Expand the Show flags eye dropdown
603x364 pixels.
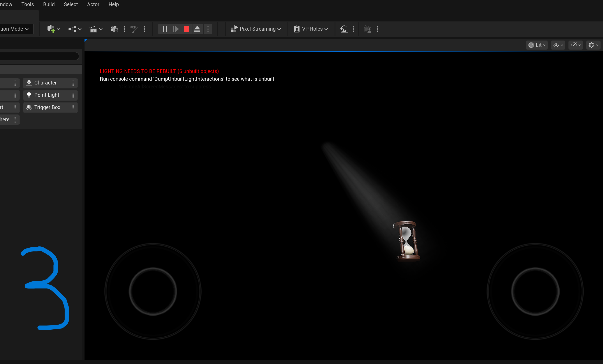click(x=558, y=45)
